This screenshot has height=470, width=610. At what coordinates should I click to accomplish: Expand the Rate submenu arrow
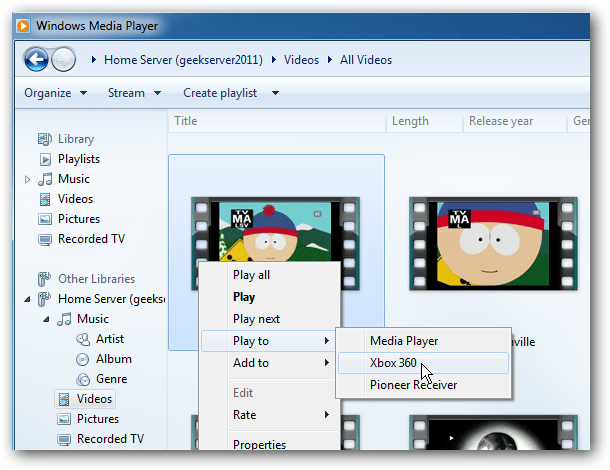click(x=327, y=415)
